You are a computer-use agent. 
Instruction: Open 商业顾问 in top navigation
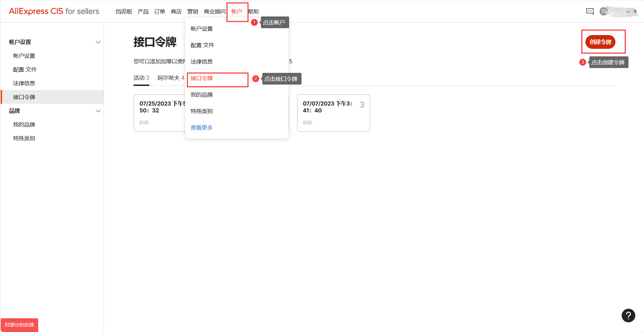click(214, 12)
